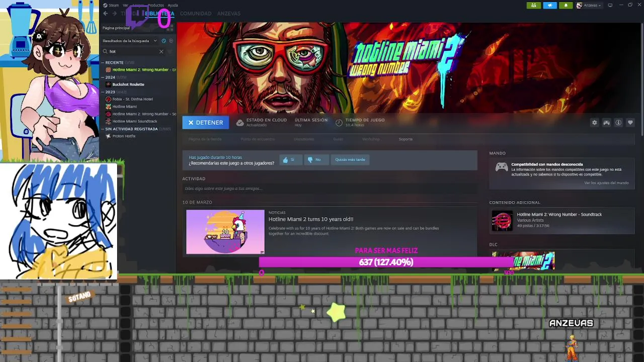Screen dimensions: 644x362
Task: Open the Ver menu
Action: click(126, 5)
